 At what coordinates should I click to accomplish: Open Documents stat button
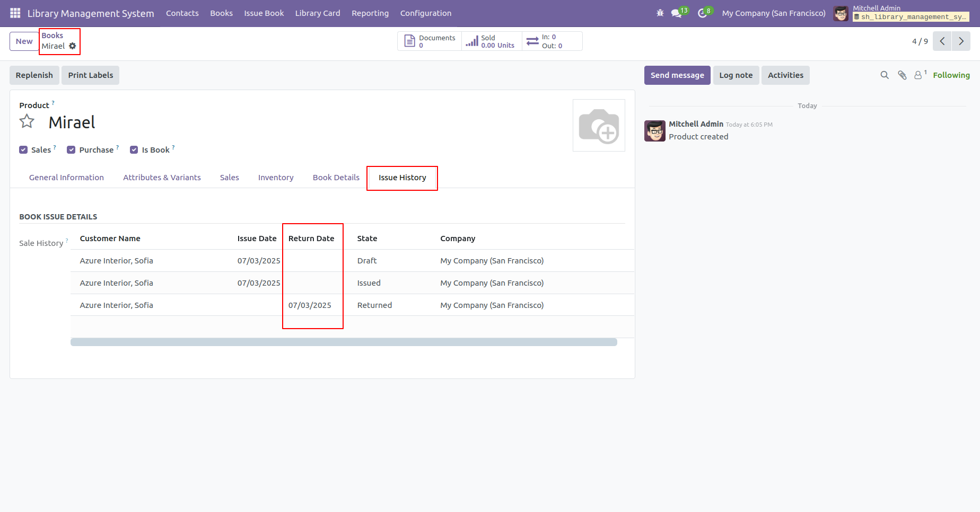tap(430, 41)
